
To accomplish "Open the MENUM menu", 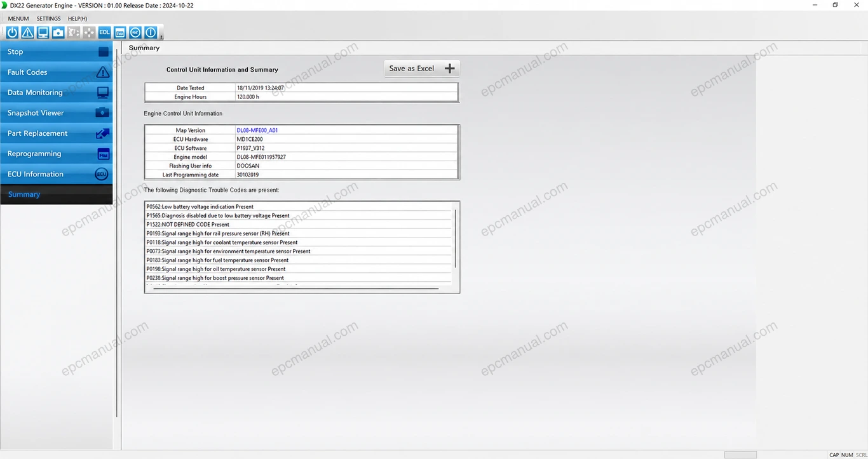I will [x=18, y=18].
